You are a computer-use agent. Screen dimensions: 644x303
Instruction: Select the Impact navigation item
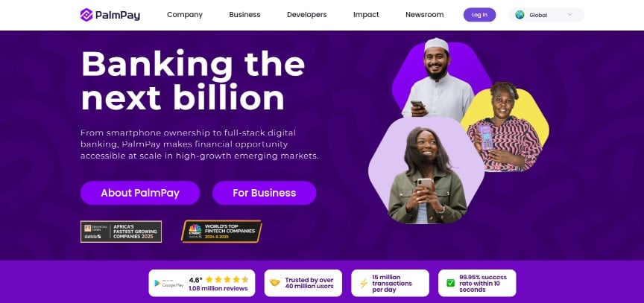tap(366, 15)
